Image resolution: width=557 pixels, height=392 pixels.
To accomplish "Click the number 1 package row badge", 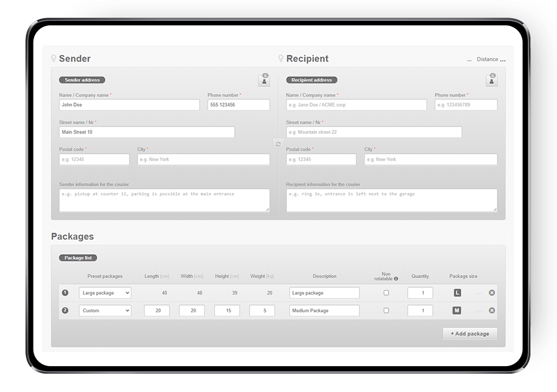I will pyautogui.click(x=65, y=293).
